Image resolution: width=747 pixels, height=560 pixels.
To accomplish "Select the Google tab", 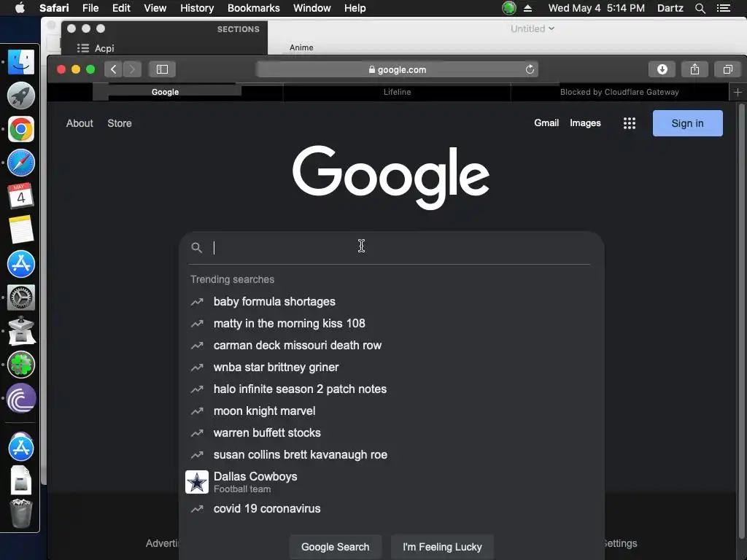I will pos(166,92).
